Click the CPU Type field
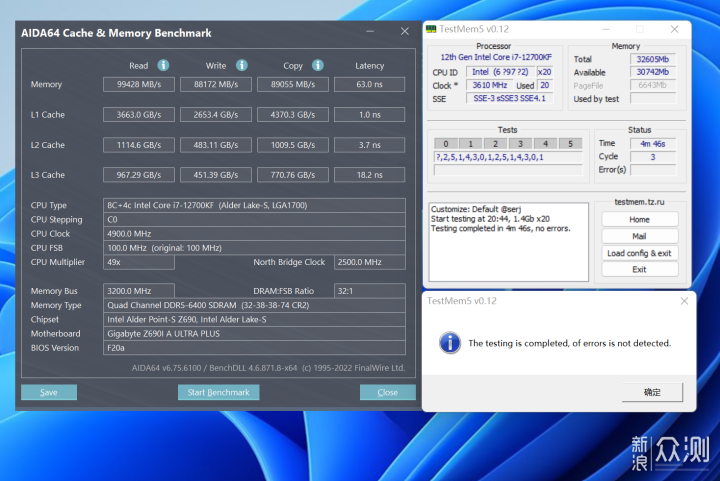Screen dimensions: 720x481 coord(254,205)
